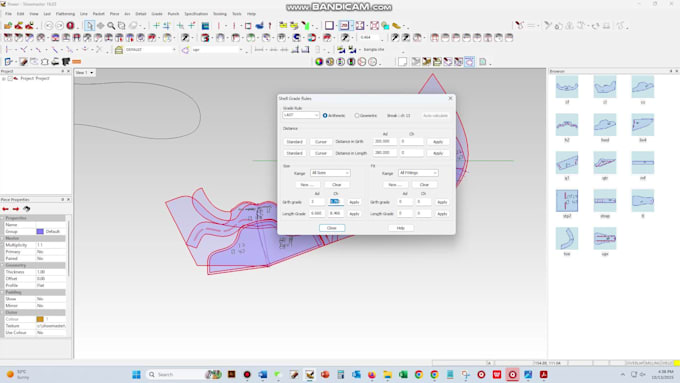Viewport: 680px width, 383px height.
Task: Open the Grade Rule dropdown
Action: click(x=301, y=115)
